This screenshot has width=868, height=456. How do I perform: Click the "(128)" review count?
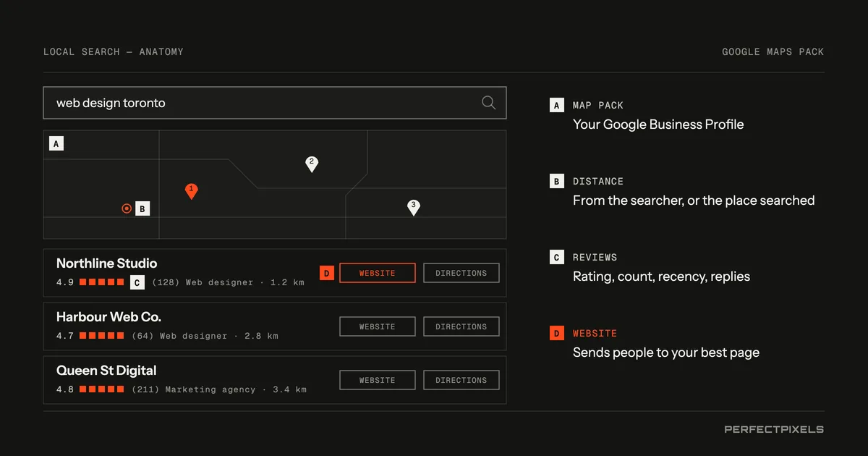tap(166, 282)
